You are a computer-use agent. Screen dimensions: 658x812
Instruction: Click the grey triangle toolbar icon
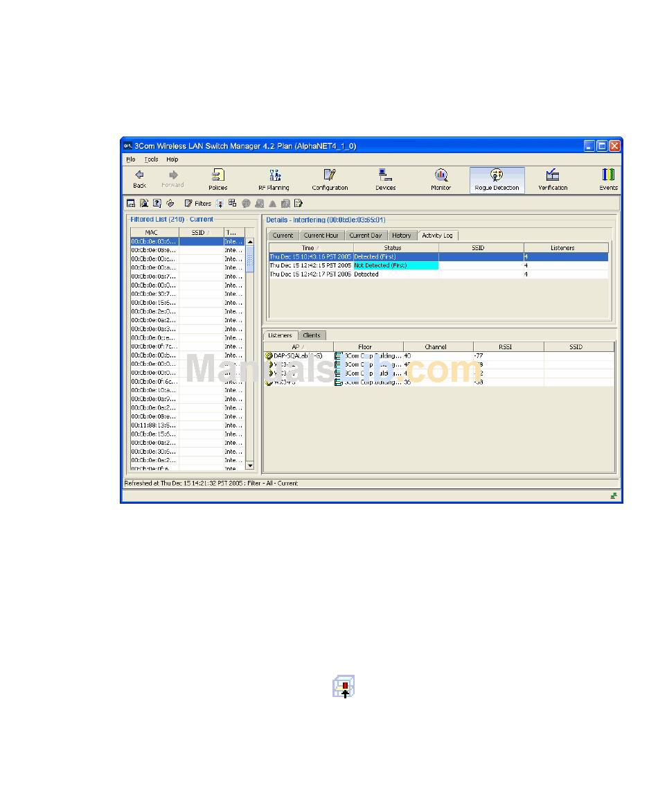pyautogui.click(x=272, y=203)
